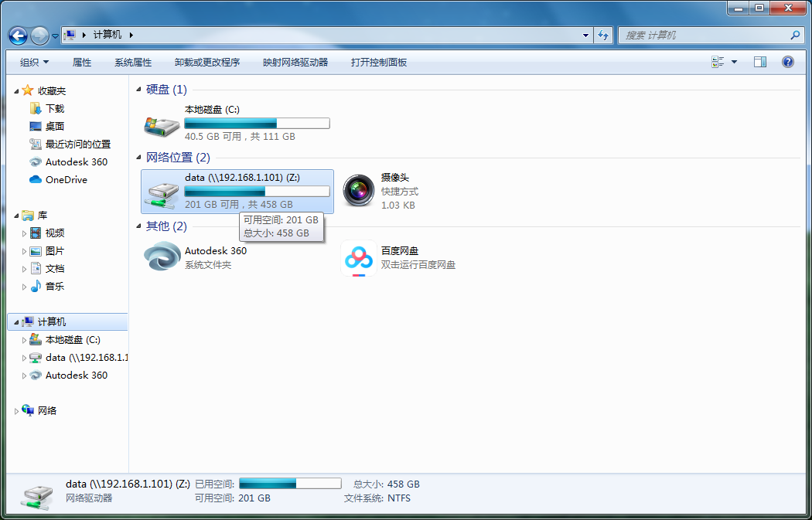
Task: Click the '文件系统: NTFS' entry
Action: pyautogui.click(x=377, y=498)
